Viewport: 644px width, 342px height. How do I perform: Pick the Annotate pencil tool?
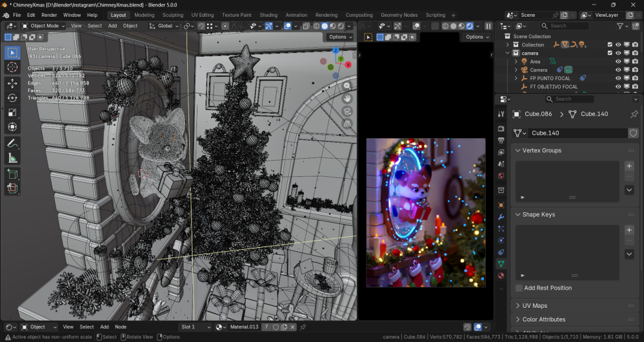[12, 143]
